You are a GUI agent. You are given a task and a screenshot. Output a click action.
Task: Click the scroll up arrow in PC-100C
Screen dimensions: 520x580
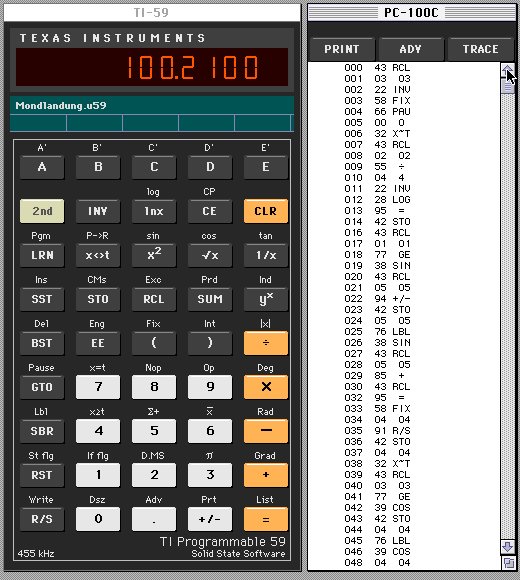507,70
